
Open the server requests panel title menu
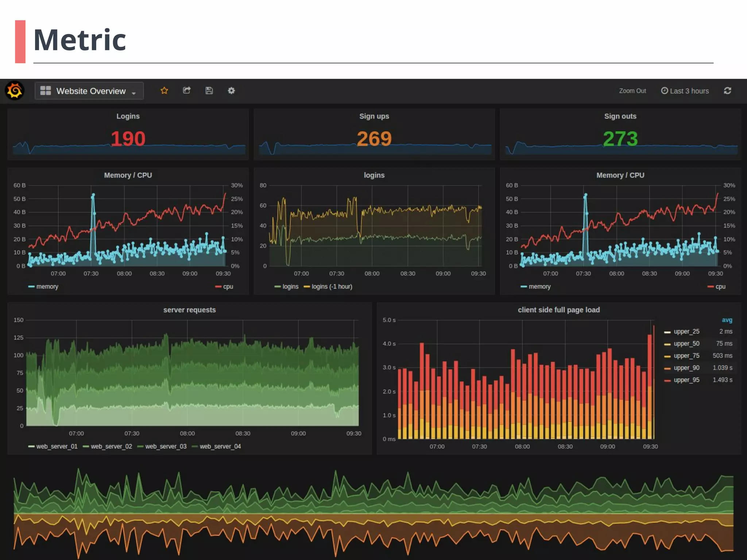coord(189,310)
